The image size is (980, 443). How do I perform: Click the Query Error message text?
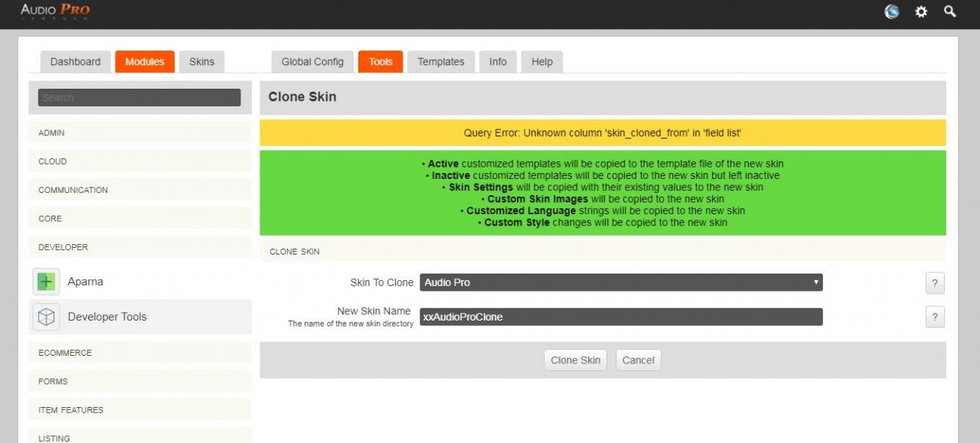[603, 133]
